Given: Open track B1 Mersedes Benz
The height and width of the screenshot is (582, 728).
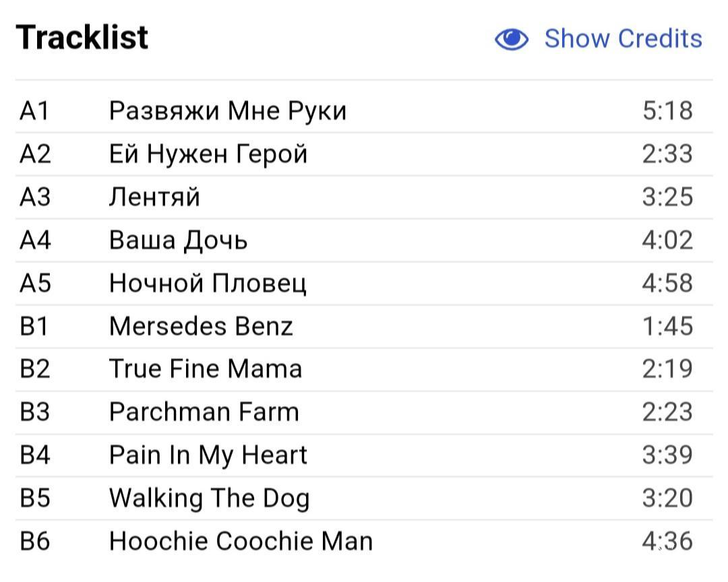Looking at the screenshot, I should pyautogui.click(x=364, y=326).
